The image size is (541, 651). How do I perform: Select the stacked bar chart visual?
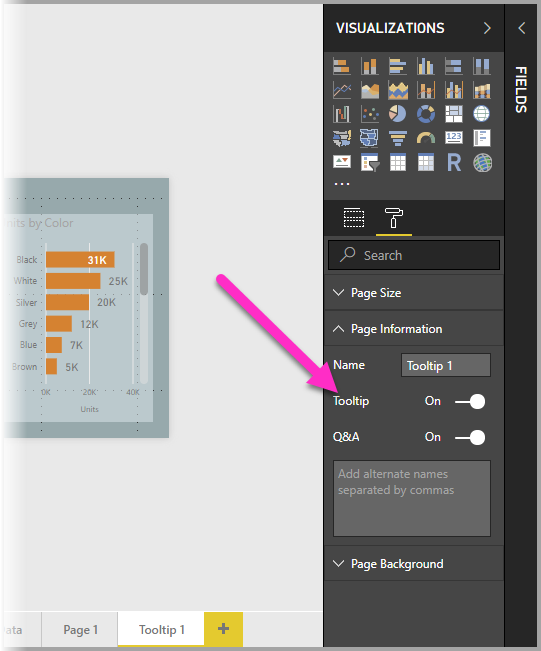click(x=342, y=66)
